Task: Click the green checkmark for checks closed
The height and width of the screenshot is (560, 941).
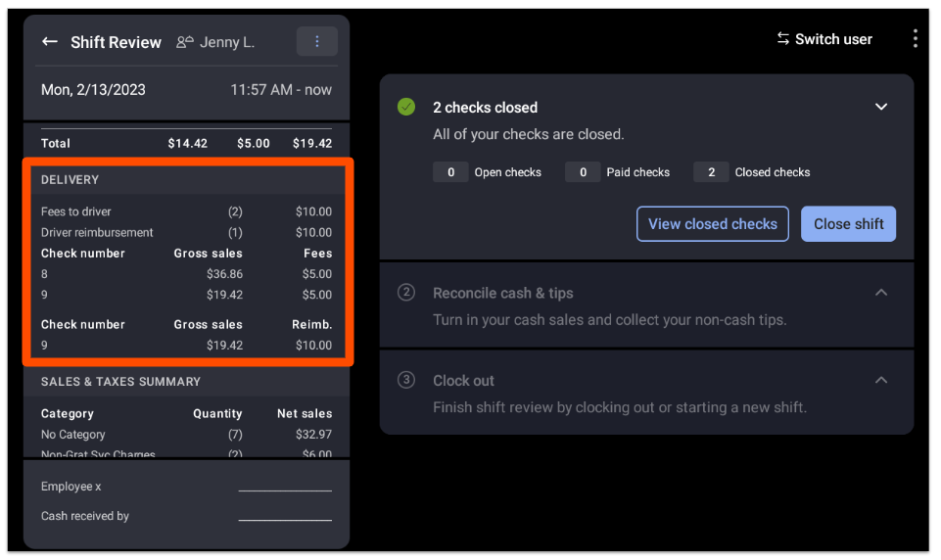Action: [x=406, y=107]
